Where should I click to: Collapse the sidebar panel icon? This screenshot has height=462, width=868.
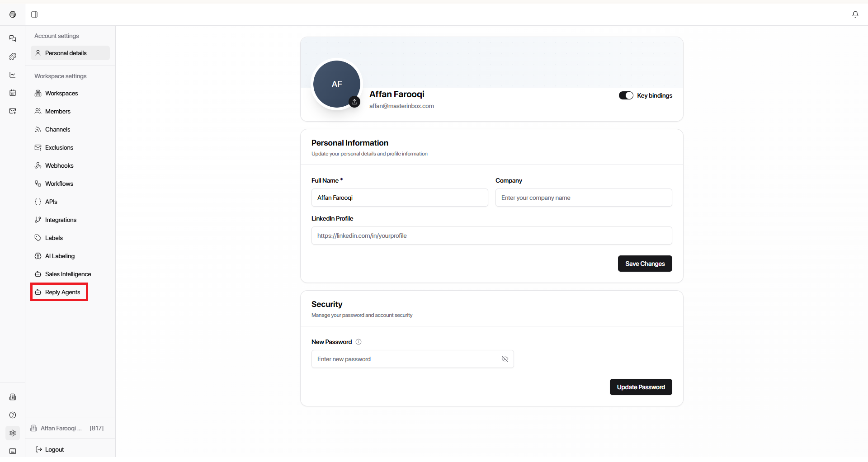(x=34, y=14)
